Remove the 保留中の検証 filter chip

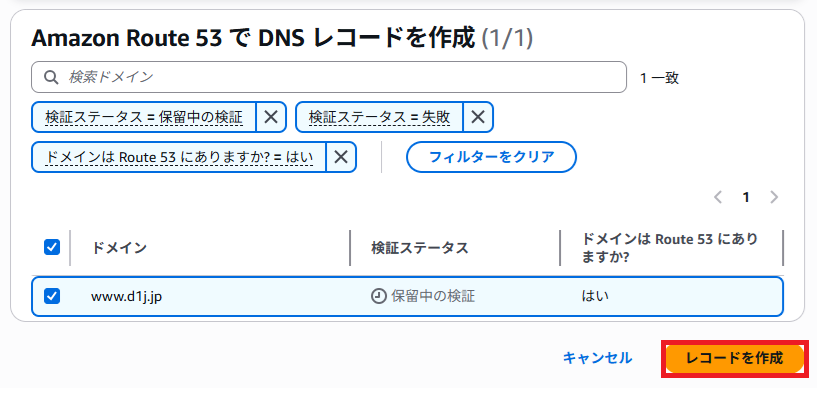(x=271, y=117)
